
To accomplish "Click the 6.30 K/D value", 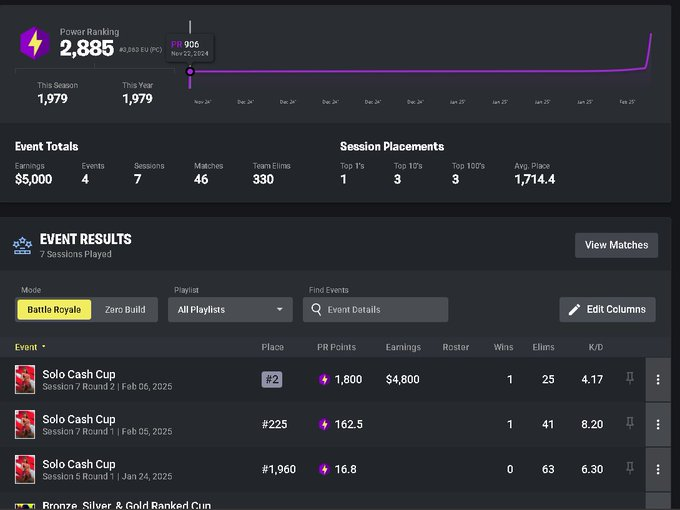I will point(592,469).
